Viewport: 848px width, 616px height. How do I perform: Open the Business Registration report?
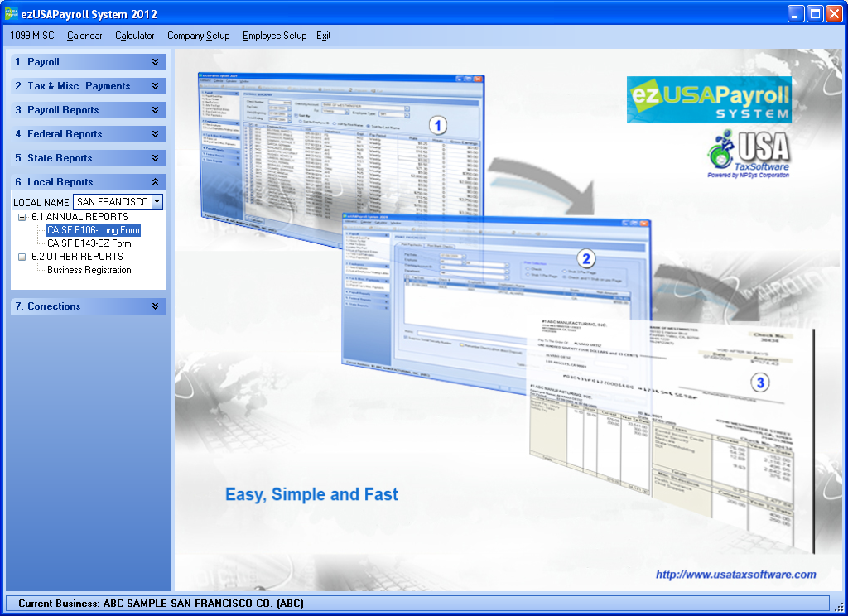(x=89, y=270)
